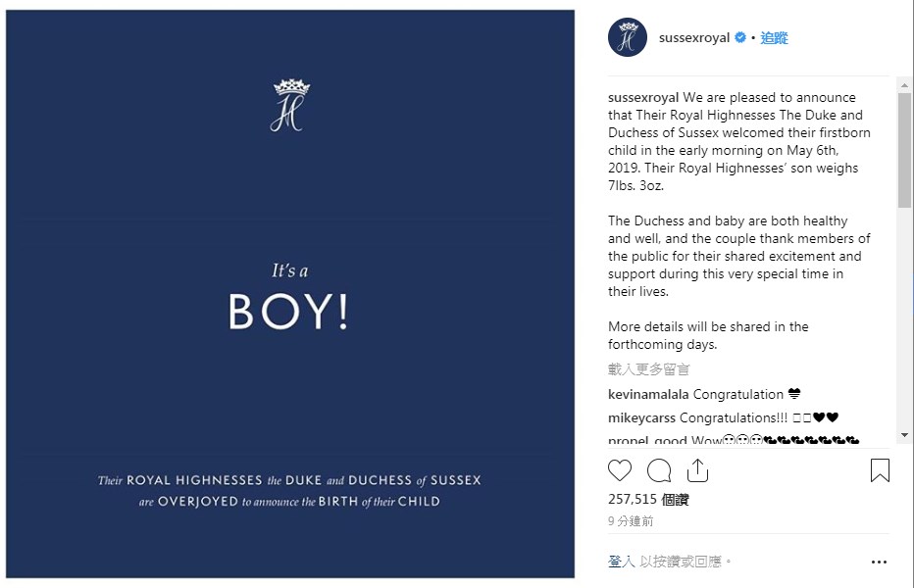Open the 9 分鐘前 timestamp link
The width and height of the screenshot is (914, 588).
point(631,521)
